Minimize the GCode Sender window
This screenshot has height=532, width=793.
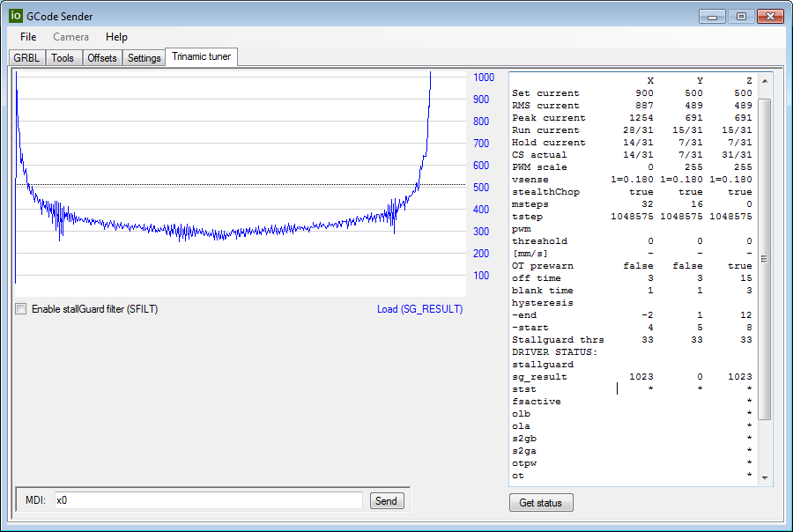point(713,17)
